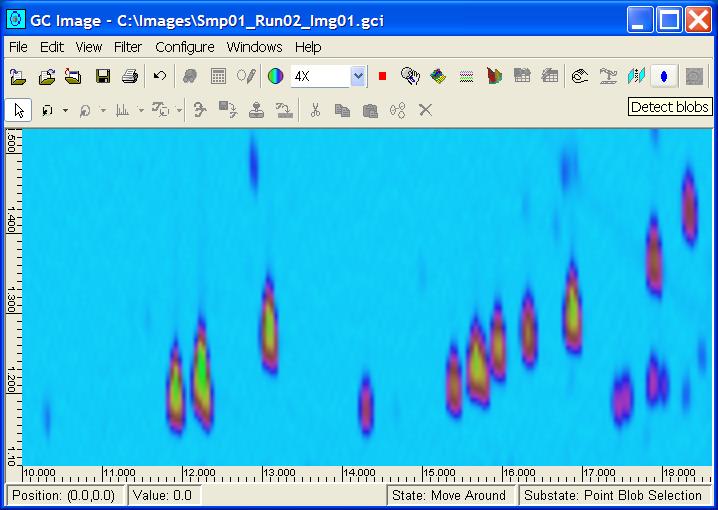This screenshot has height=510, width=718.
Task: Open the Filter menu
Action: pyautogui.click(x=128, y=47)
